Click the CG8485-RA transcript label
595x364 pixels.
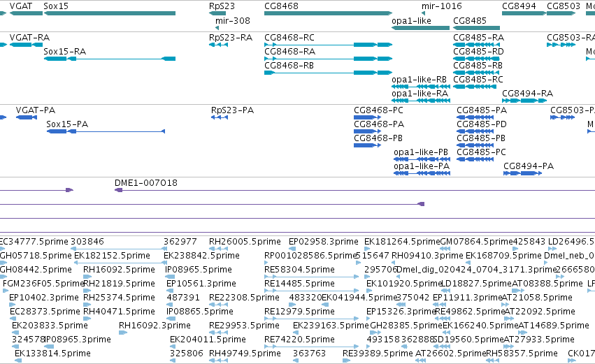tap(478, 38)
